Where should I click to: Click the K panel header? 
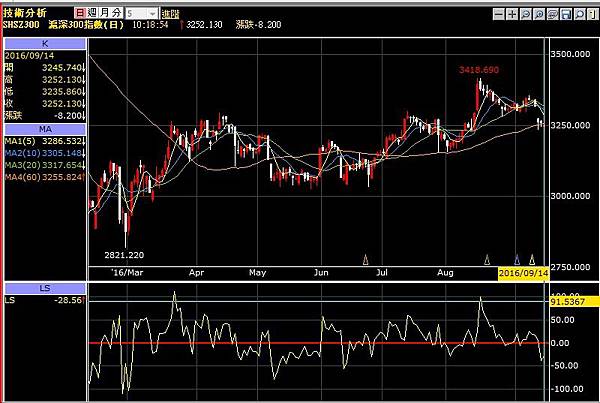(45, 44)
